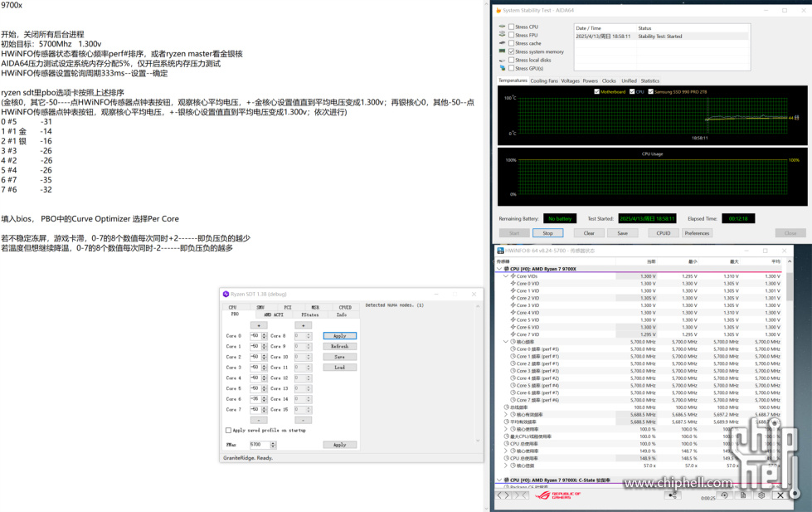The width and height of the screenshot is (812, 512).
Task: Open the AMD ACPI tab in Ryzen SDT
Action: click(274, 315)
